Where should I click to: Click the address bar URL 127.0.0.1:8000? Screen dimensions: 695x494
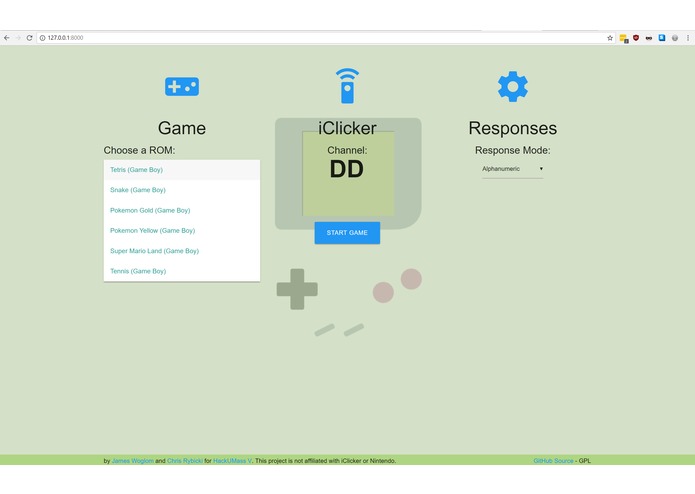[65, 38]
